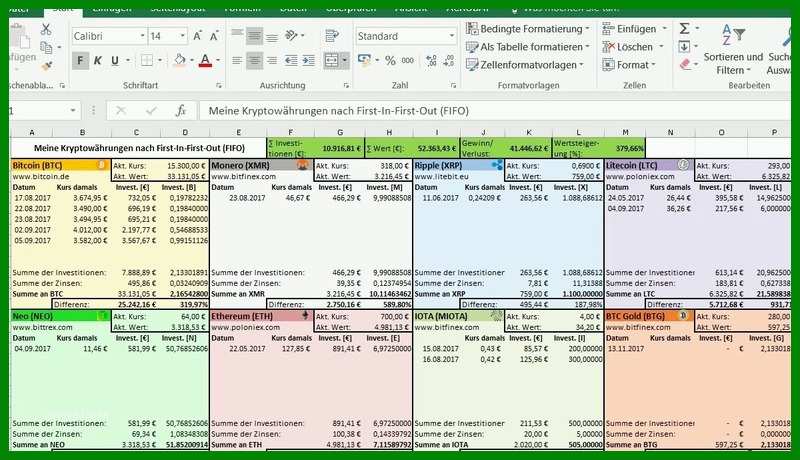Open the Calibri font name dropdown
This screenshot has height=460, width=800.
click(x=142, y=36)
